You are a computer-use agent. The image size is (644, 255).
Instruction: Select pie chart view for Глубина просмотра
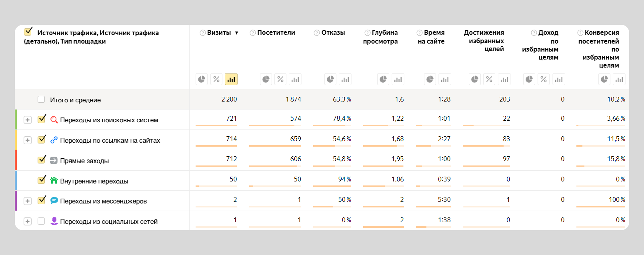point(383,79)
